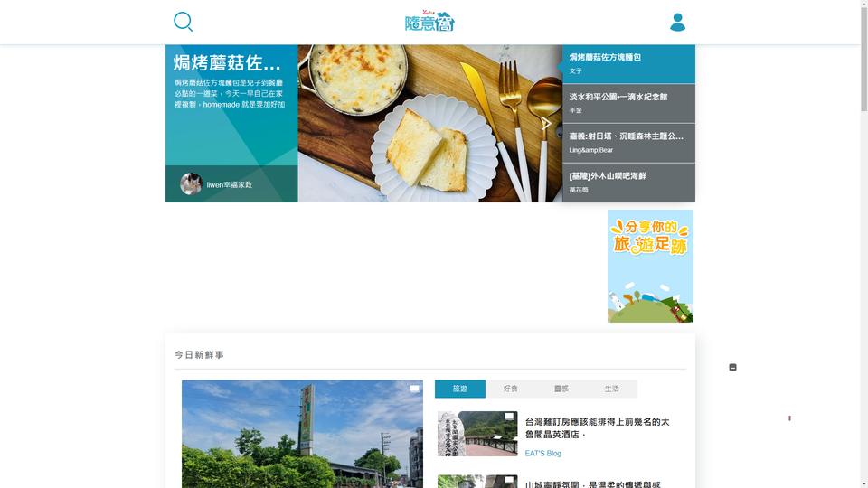Click the 焗烤蘑菇佐... headline title
Screen dimensions: 868x488
click(227, 63)
